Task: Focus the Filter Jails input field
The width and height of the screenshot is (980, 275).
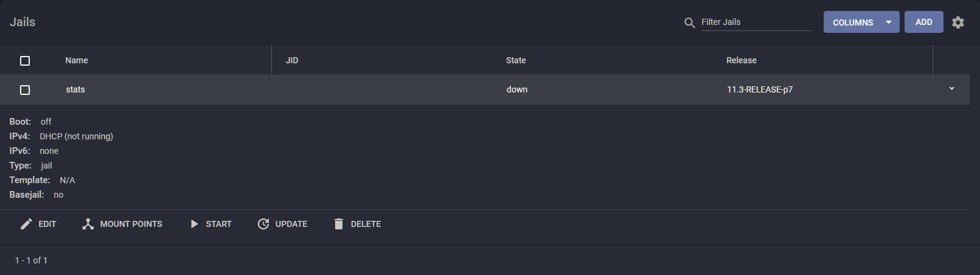Action: coord(756,22)
